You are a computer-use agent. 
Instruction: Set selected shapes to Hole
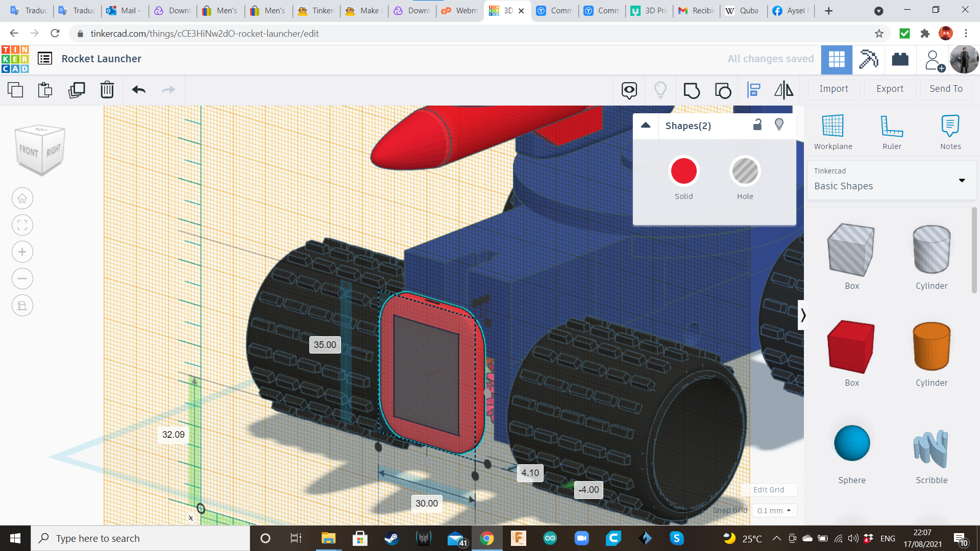(x=745, y=171)
